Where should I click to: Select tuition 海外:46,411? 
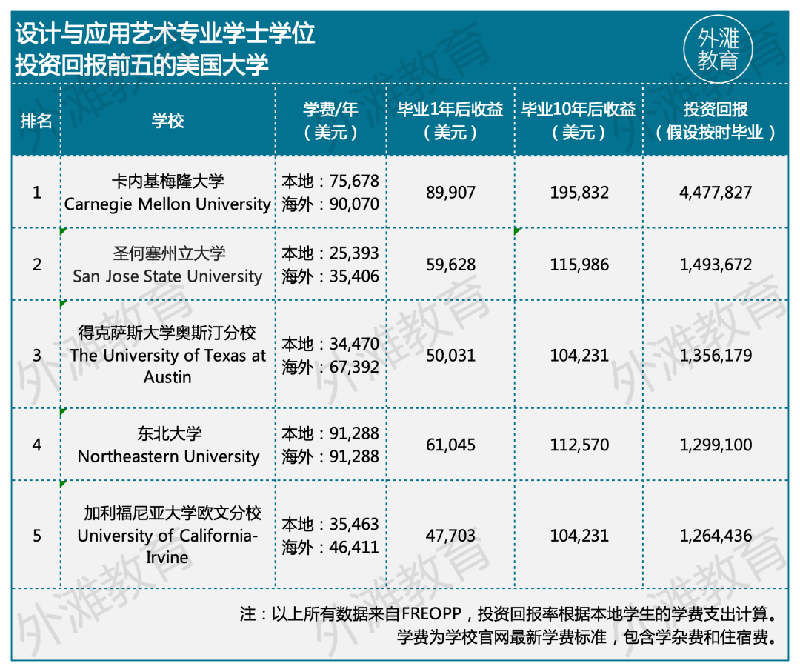[x=330, y=547]
